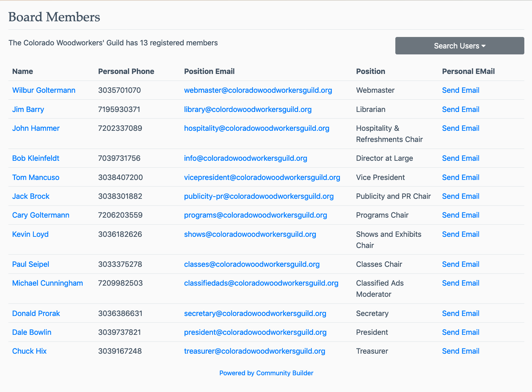Screen dimensions: 532x392
Task: Send Email to Bob Kleinfeldt
Action: 461,158
